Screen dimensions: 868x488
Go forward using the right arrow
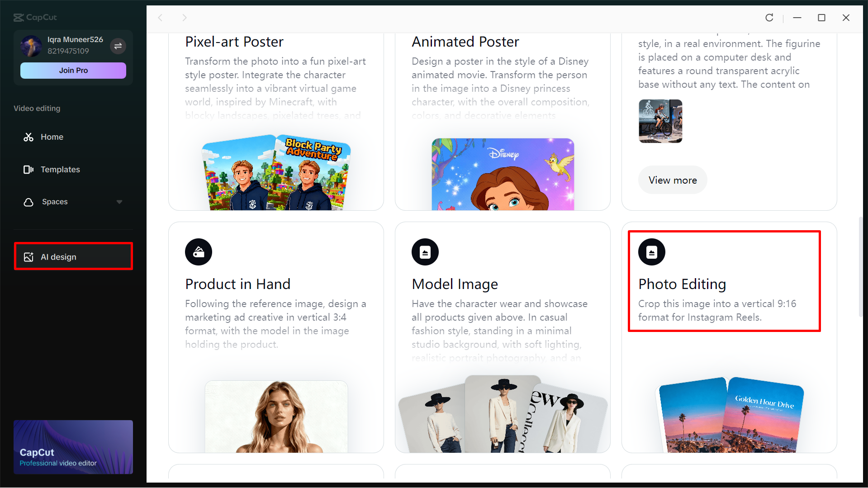click(184, 18)
